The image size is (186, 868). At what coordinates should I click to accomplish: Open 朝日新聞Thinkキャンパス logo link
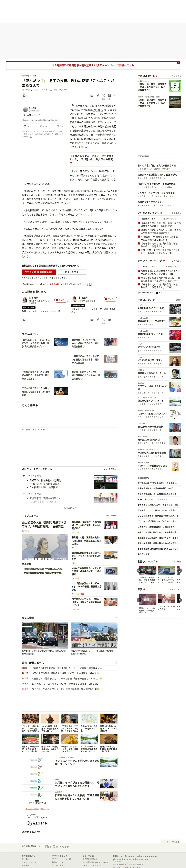(37, 817)
